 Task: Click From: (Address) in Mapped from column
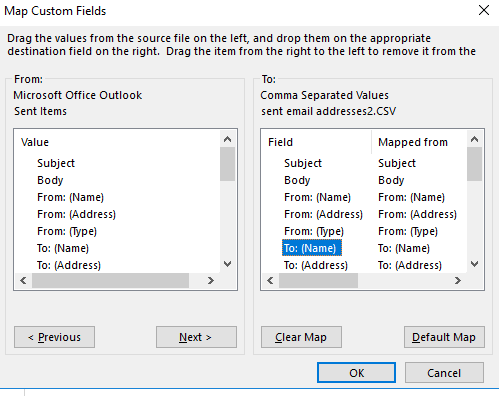(x=417, y=214)
